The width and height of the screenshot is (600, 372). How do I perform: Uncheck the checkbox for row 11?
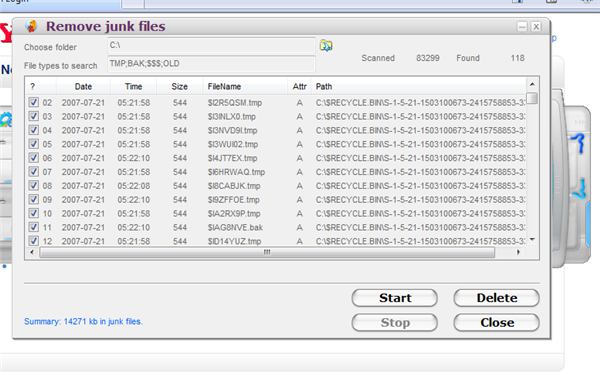tap(34, 227)
